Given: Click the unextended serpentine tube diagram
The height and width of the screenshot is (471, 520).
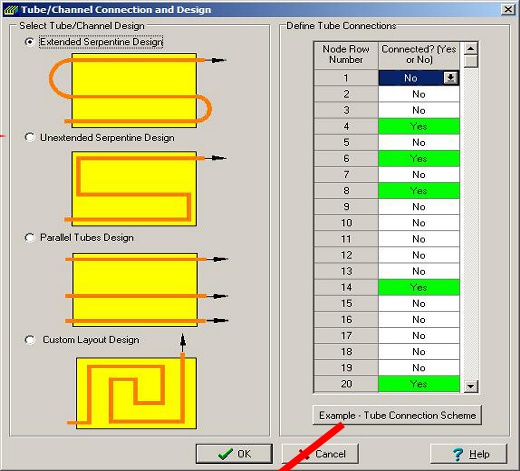Looking at the screenshot, I should click(145, 189).
